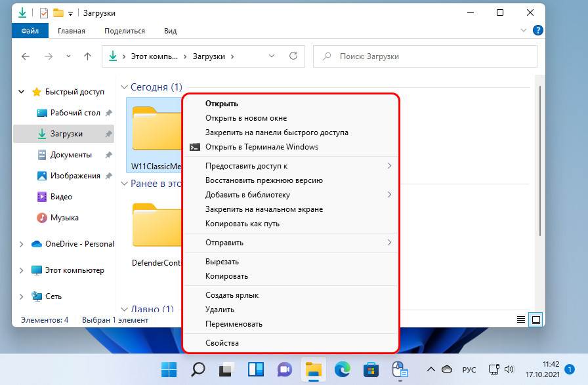Open the Help question mark icon
This screenshot has height=385, width=588.
537,30
